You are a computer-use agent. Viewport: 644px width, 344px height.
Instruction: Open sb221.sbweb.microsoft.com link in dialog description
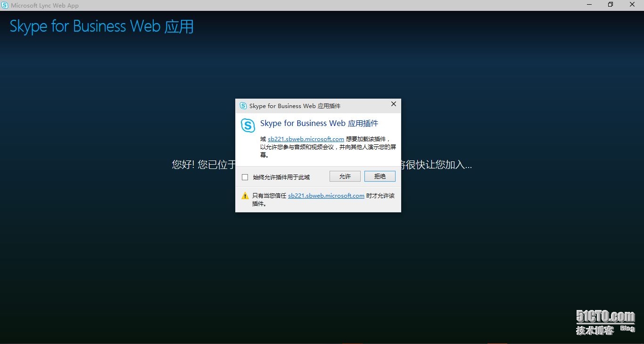[x=306, y=139]
